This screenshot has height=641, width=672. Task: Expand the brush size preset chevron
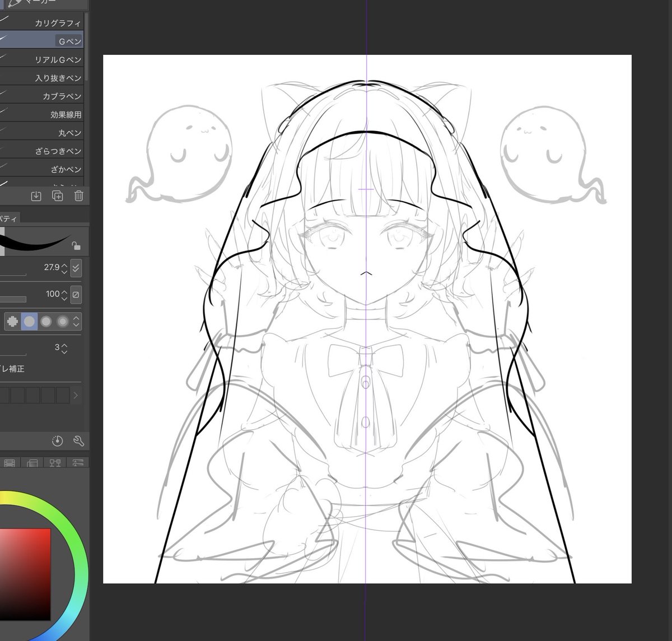(76, 395)
